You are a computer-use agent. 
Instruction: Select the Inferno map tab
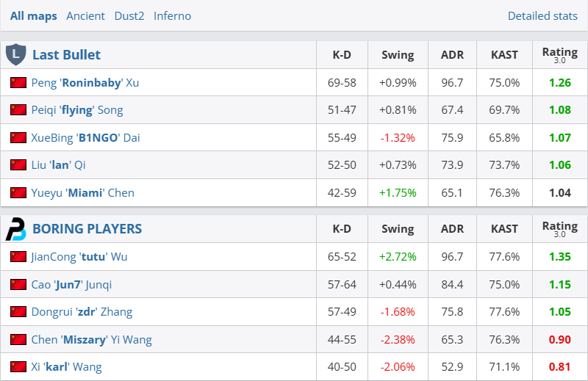coord(172,16)
